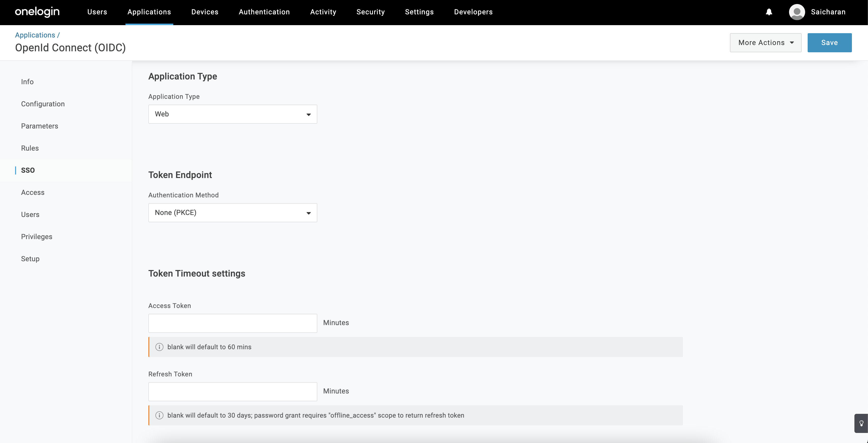Viewport: 868px width, 443px height.
Task: Open the Saicharan account menu
Action: tap(828, 12)
